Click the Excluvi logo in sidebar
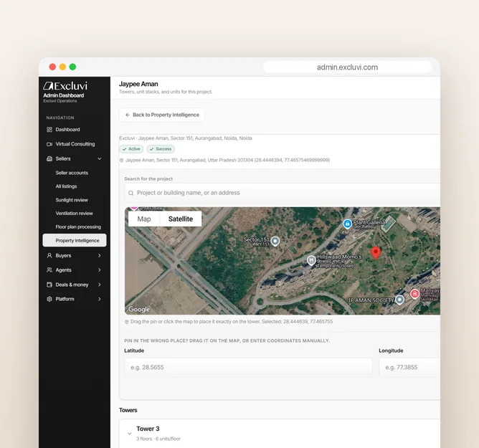The image size is (479, 448). click(65, 86)
